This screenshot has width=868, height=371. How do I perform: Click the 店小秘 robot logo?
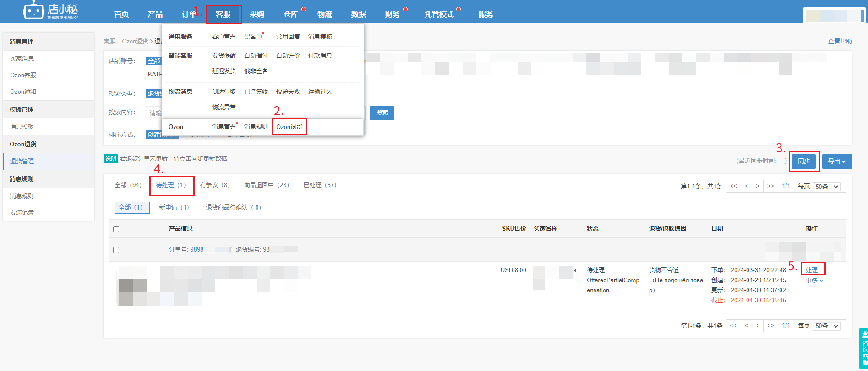coord(50,11)
